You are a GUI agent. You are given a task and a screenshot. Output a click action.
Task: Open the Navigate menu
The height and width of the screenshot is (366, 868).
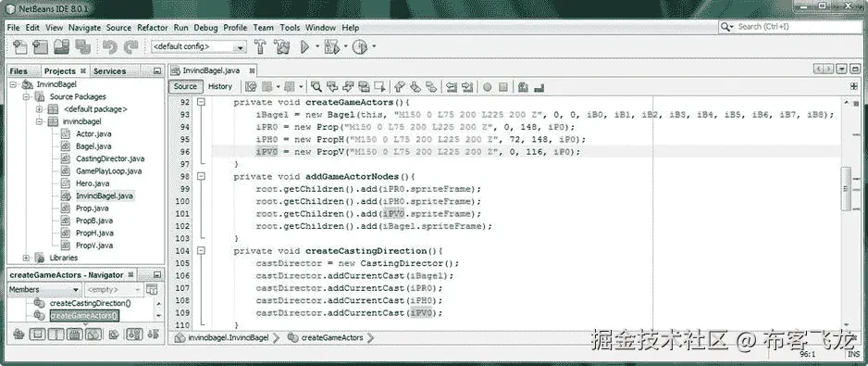(85, 27)
